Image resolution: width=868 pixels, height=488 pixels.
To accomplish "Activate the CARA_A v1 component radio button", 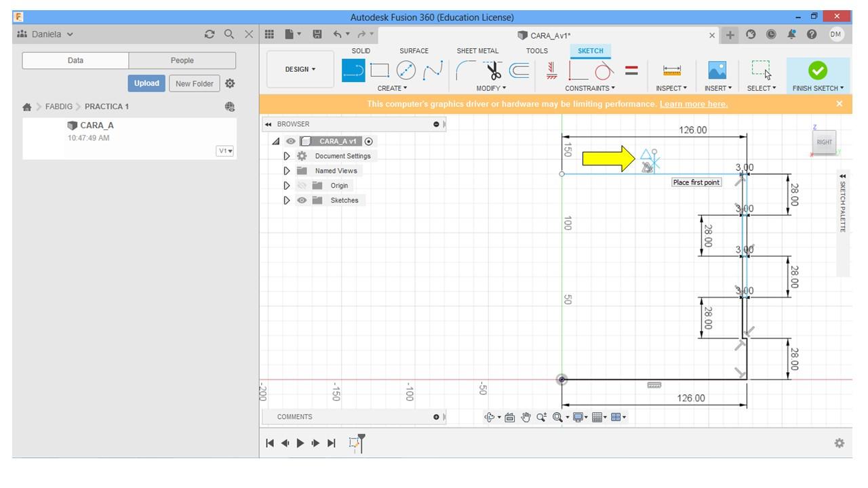I will click(x=369, y=141).
